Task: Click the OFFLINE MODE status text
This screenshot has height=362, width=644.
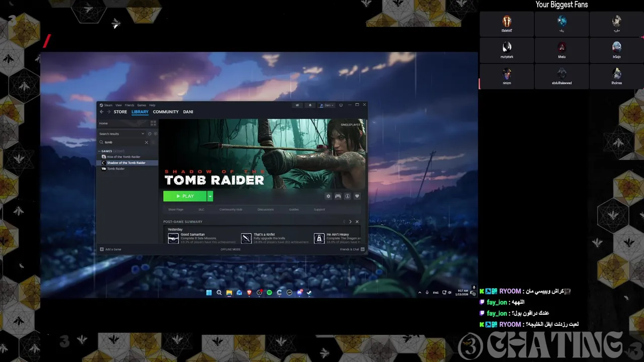Action: [230, 249]
